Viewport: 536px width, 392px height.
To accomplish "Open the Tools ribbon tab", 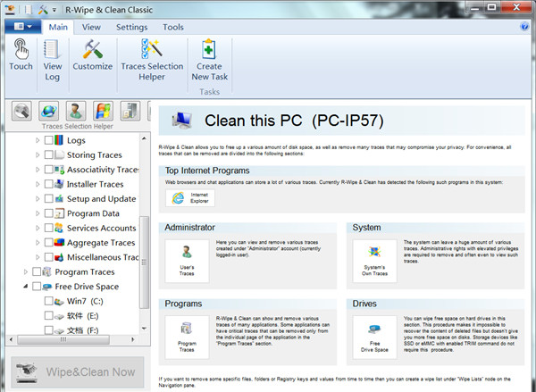I will 173,28.
